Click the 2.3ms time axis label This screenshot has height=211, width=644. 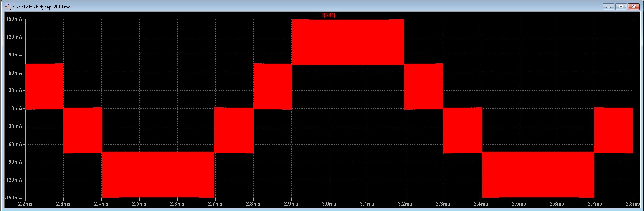coord(63,204)
